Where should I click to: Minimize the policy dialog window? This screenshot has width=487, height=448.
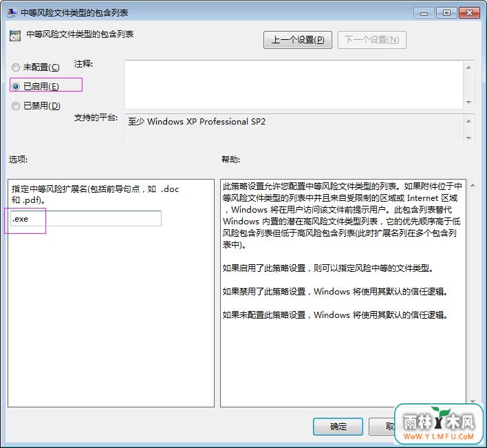click(424, 13)
